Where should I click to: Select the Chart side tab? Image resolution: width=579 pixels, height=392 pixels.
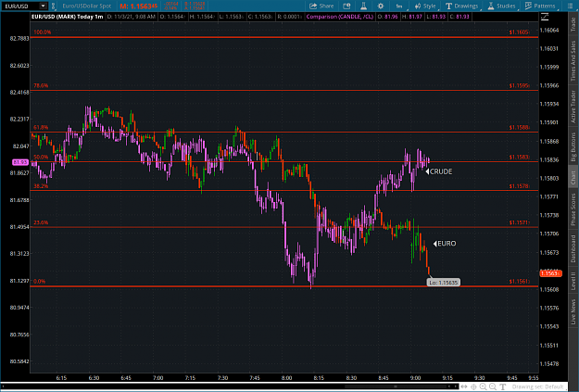click(573, 178)
